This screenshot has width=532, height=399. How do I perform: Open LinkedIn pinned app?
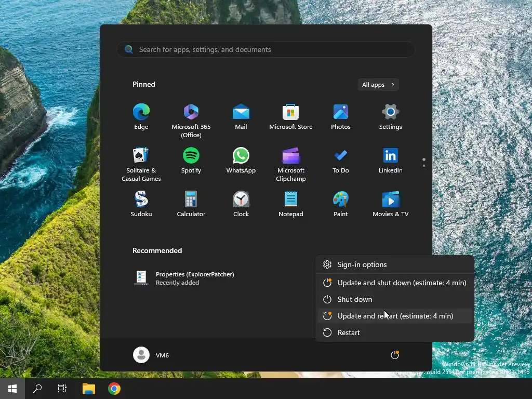[391, 161]
